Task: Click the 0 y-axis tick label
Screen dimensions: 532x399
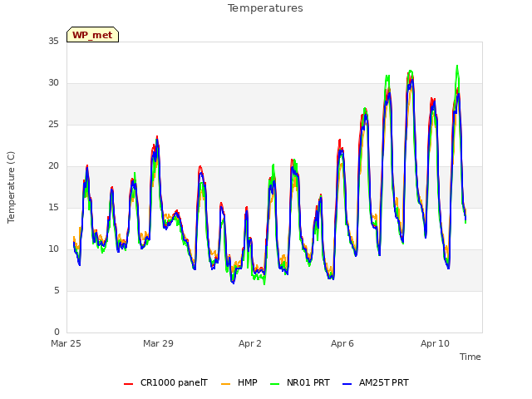Action: [57, 332]
